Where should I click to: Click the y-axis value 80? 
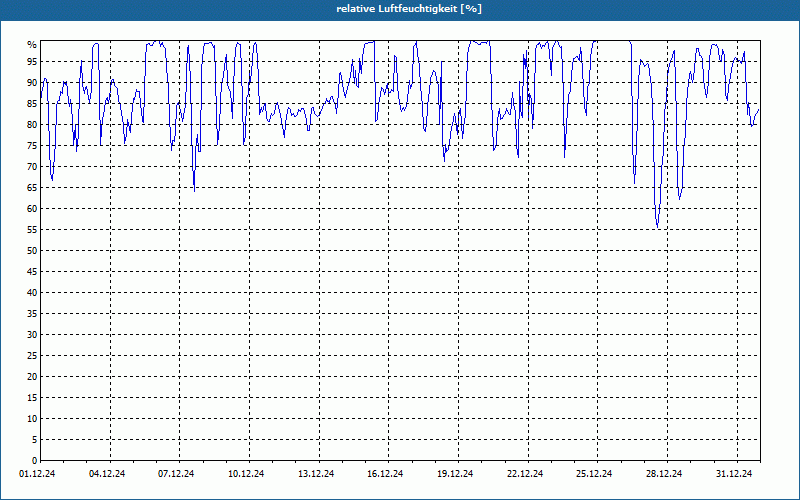point(32,124)
